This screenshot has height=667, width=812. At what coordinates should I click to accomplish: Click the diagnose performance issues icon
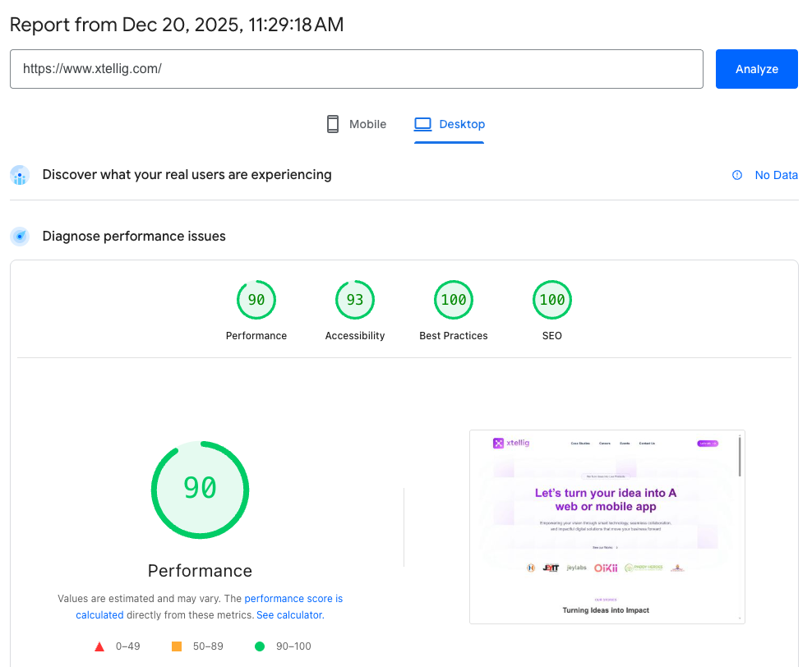click(x=19, y=236)
